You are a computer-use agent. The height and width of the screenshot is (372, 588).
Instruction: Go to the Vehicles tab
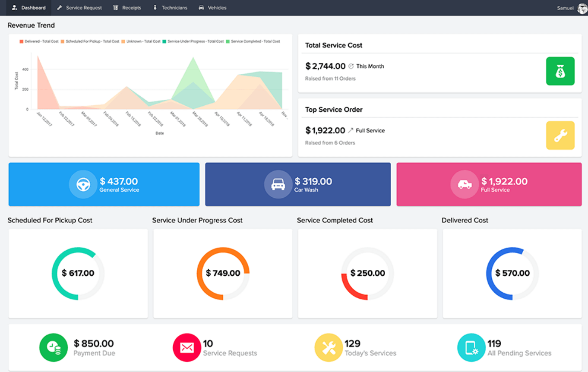[x=212, y=8]
